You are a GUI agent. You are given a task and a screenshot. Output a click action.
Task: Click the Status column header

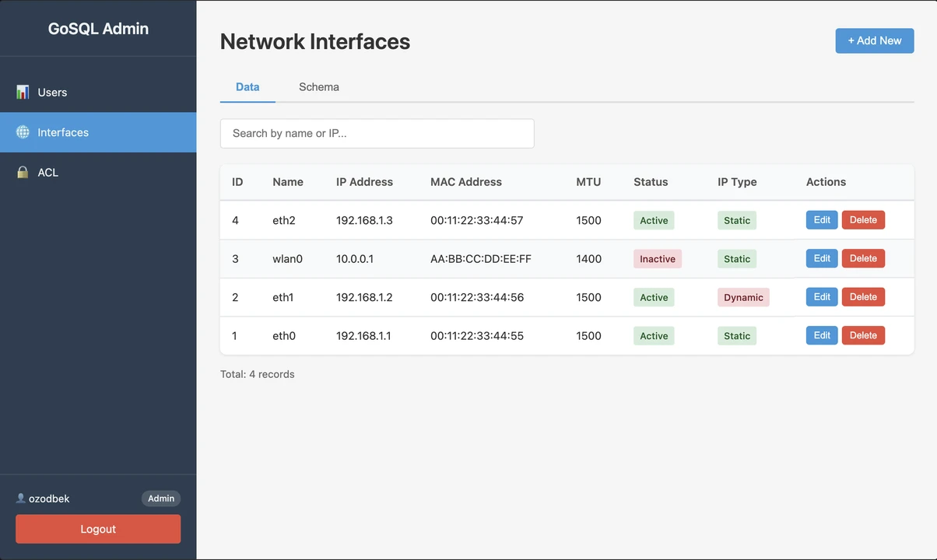coord(651,182)
